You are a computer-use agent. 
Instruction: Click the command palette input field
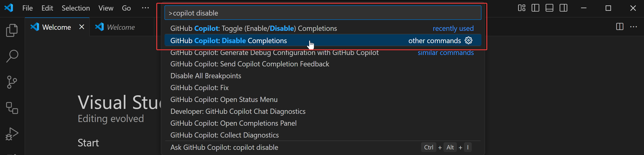click(323, 13)
